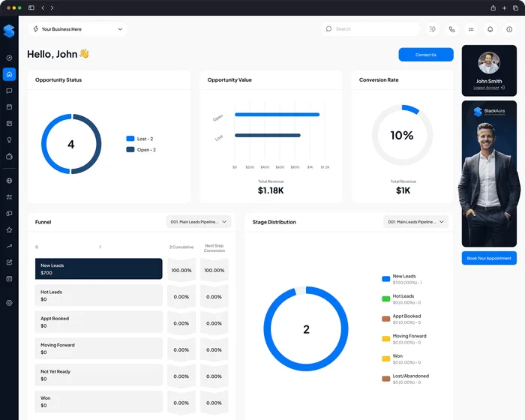Open the globe sites icon in the sidebar
525x420 pixels.
tap(9, 181)
